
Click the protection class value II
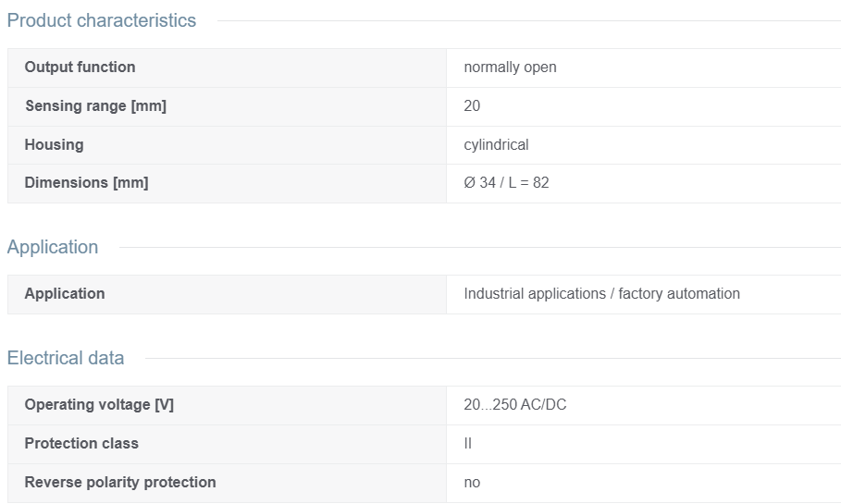point(468,443)
